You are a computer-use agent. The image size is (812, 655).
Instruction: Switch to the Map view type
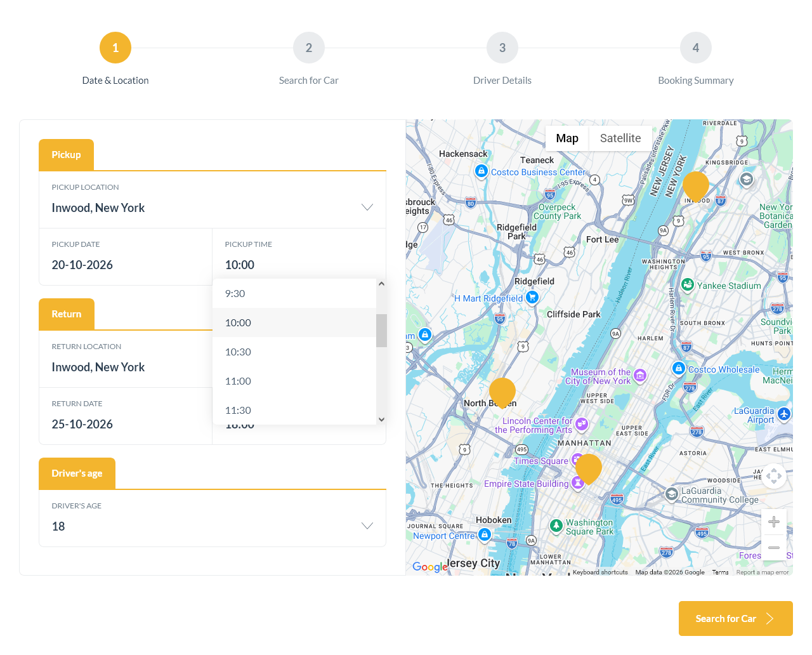567,138
